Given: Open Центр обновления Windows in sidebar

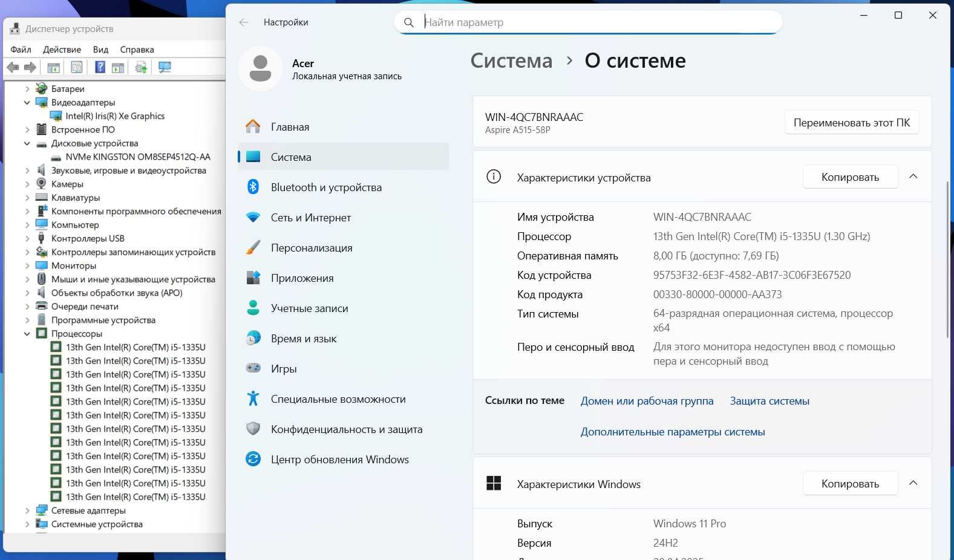Looking at the screenshot, I should click(344, 459).
